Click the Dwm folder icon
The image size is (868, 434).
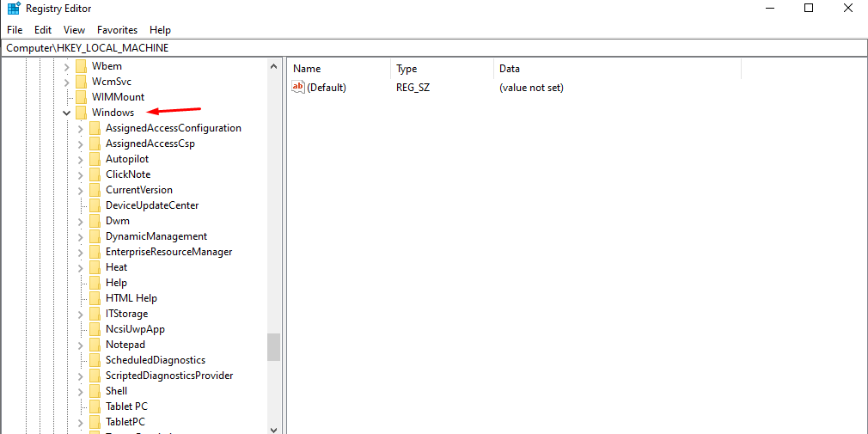tap(95, 222)
